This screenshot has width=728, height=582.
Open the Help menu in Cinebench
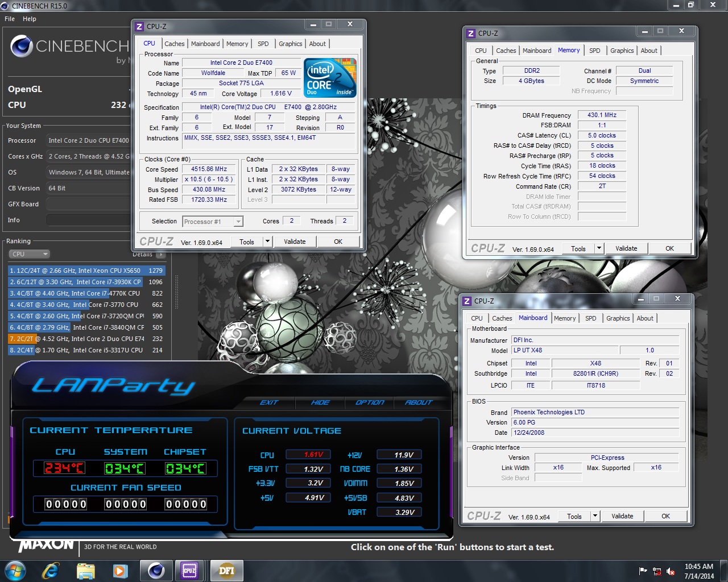click(x=30, y=19)
